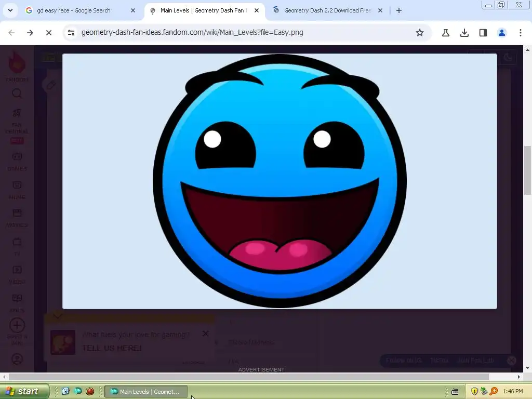Open the Windows Start menu
Image resolution: width=532 pixels, height=399 pixels.
click(24, 391)
